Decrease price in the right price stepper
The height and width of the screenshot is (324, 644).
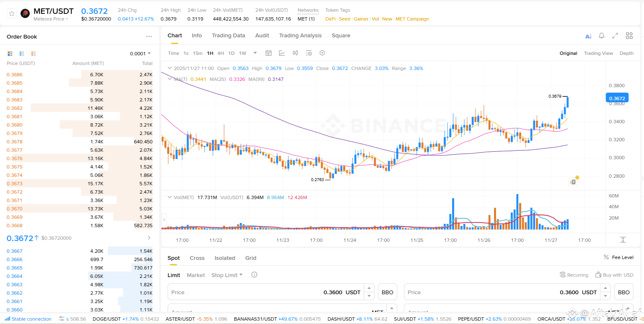tap(605, 296)
